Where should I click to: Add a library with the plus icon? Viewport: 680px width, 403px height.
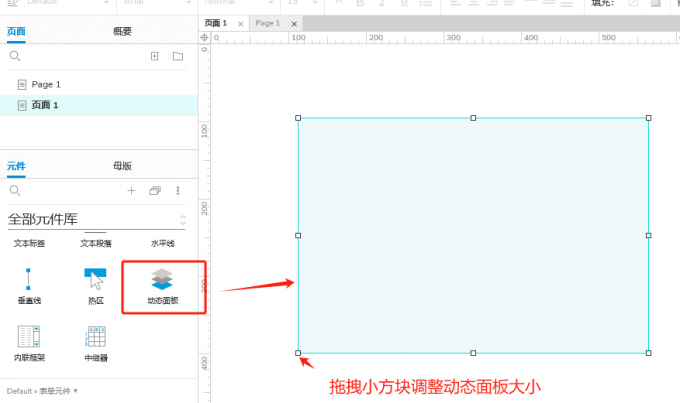(131, 190)
